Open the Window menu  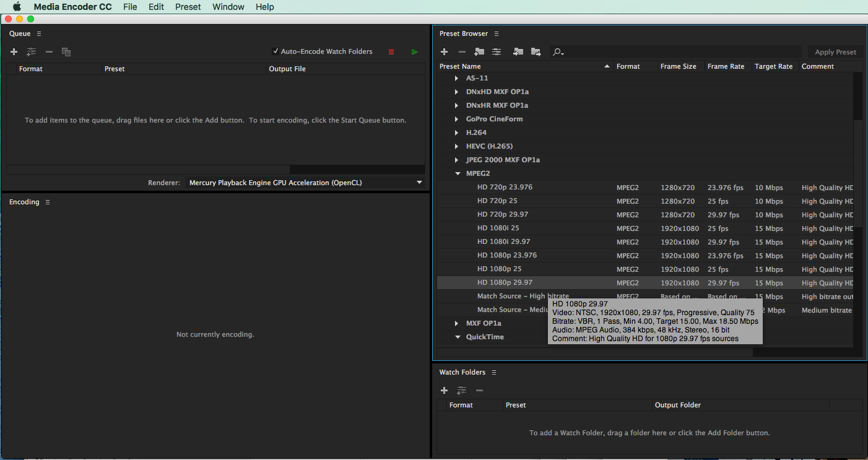point(228,7)
